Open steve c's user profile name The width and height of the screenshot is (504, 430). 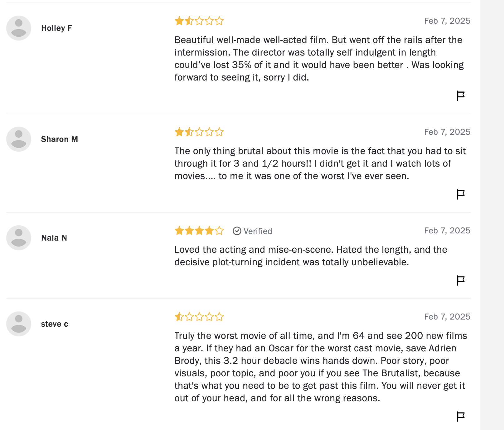tap(54, 324)
